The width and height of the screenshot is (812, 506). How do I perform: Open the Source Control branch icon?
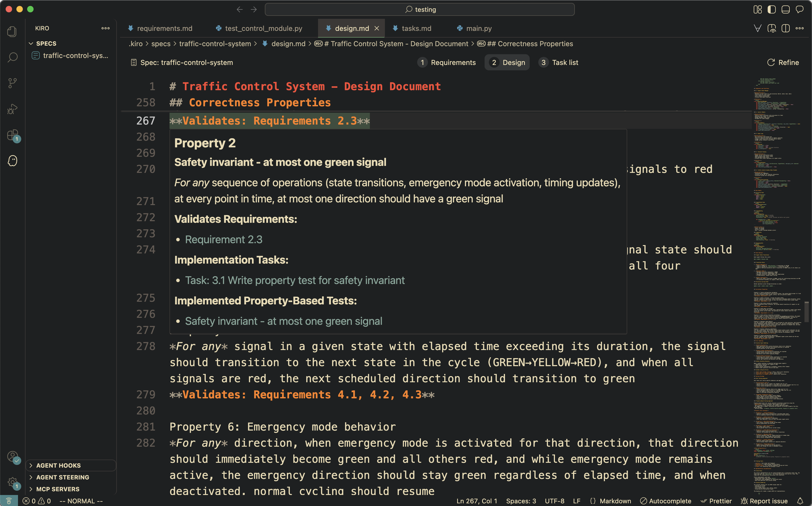pyautogui.click(x=12, y=83)
